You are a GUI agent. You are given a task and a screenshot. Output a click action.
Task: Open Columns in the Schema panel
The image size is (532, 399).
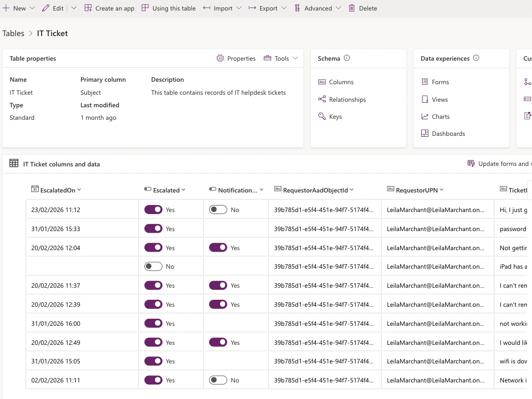(x=341, y=82)
